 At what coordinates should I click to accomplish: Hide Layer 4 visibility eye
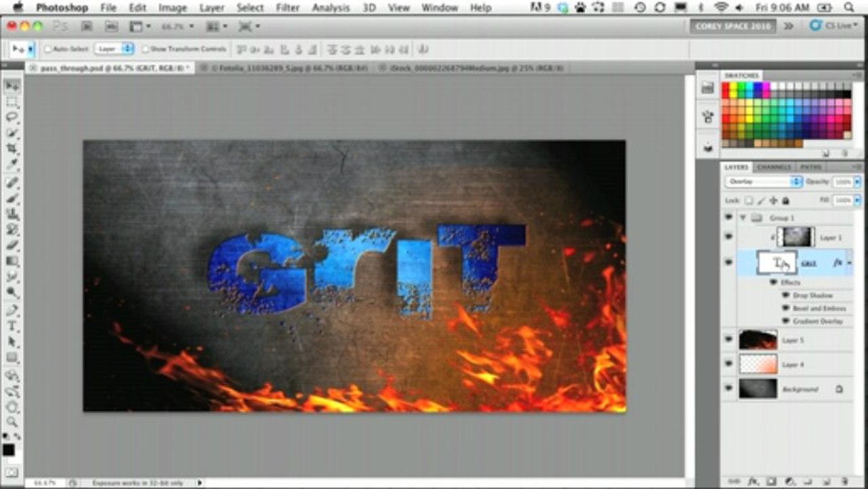[x=728, y=364]
